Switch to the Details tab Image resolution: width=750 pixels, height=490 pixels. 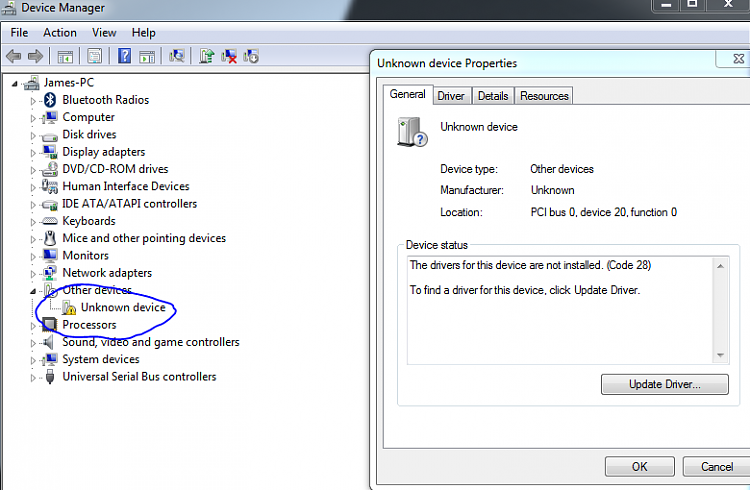click(493, 96)
